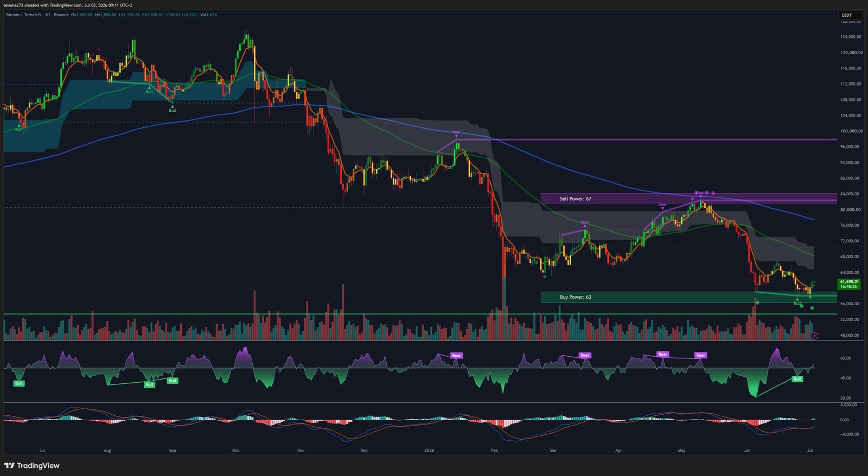Click the 60.00 level on the oscillator axis
Viewport: 868px width, 476px height.
pyautogui.click(x=845, y=358)
